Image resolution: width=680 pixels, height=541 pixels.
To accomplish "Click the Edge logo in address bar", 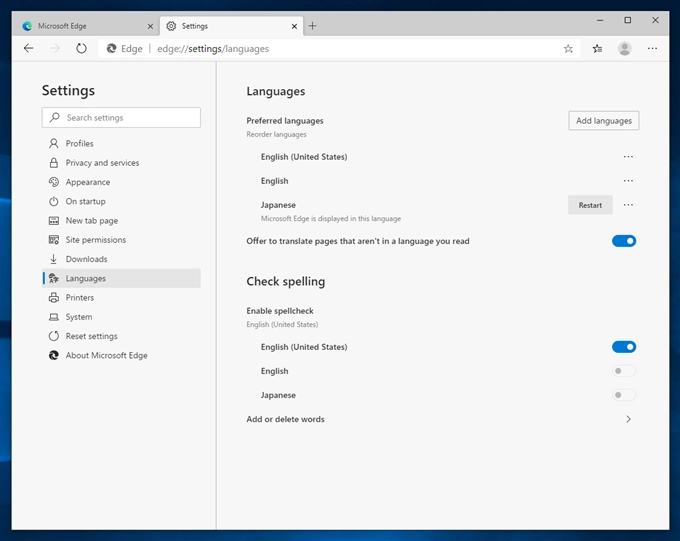I will tap(111, 49).
